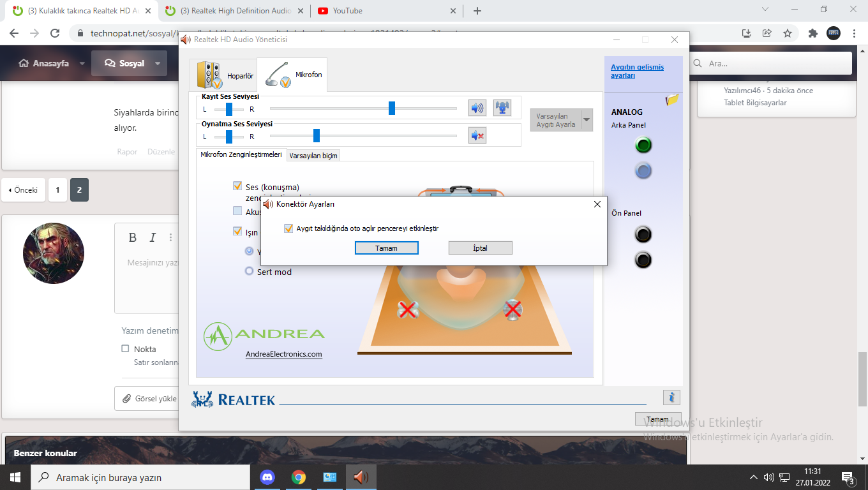This screenshot has height=490, width=868.
Task: Open editor more options three dots
Action: click(x=170, y=238)
